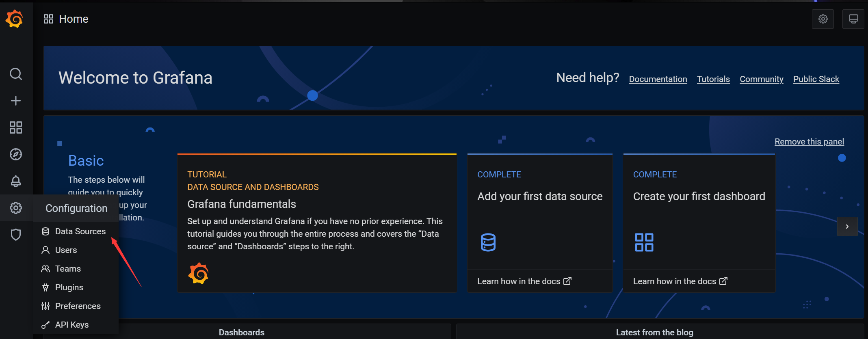
Task: Click the 'Need help?' text
Action: [x=588, y=78]
